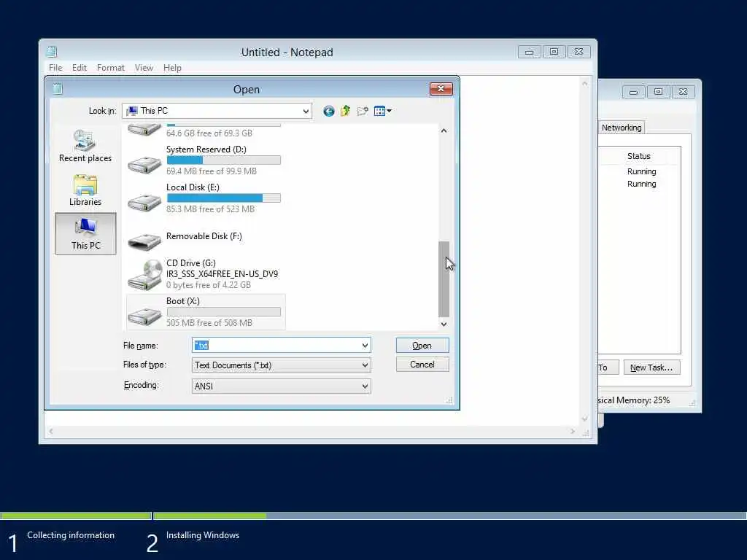This screenshot has height=560, width=747.
Task: Create a new folder icon
Action: (363, 111)
